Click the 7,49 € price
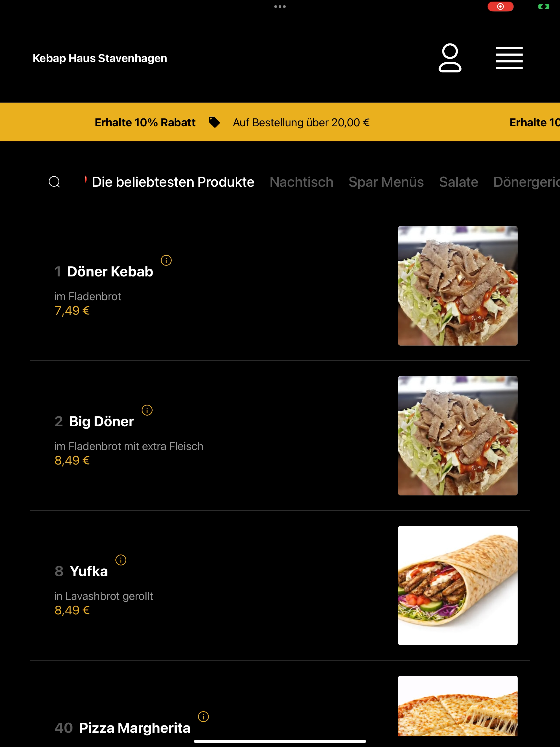The height and width of the screenshot is (747, 560). pos(72,310)
